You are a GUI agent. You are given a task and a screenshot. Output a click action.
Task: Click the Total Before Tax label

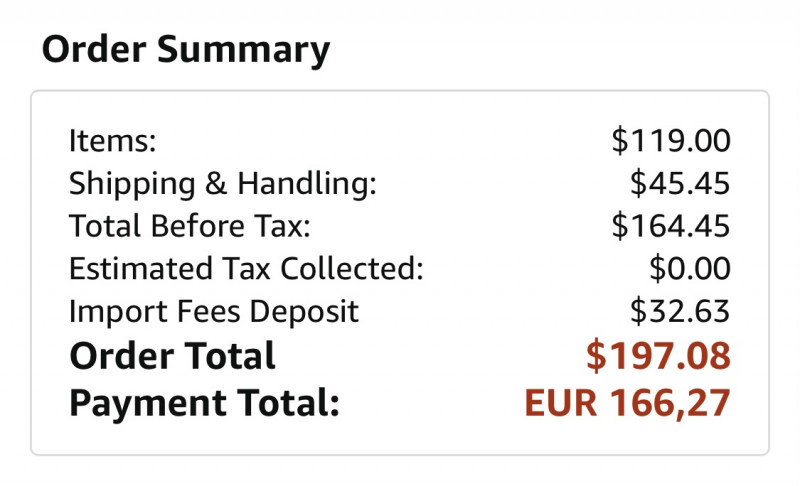[x=189, y=226]
